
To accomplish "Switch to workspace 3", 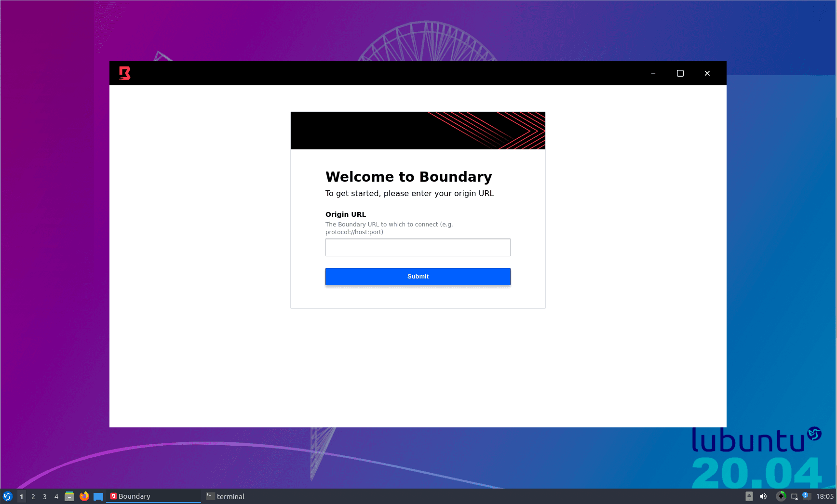I will coord(44,496).
